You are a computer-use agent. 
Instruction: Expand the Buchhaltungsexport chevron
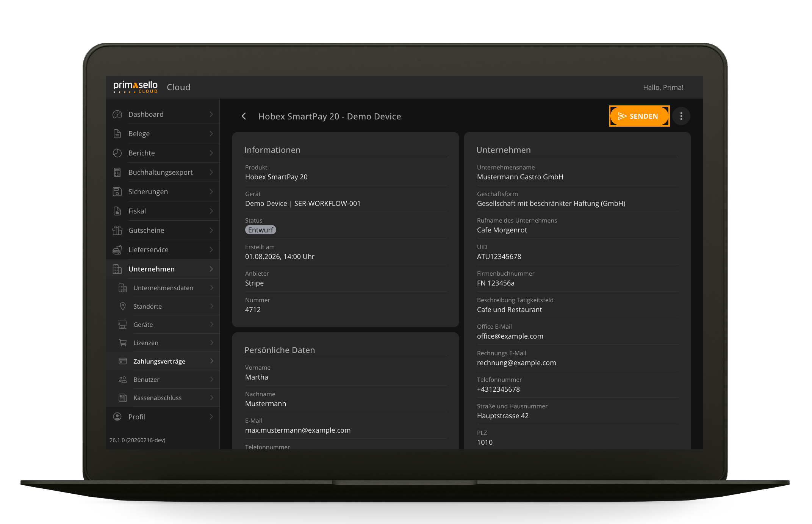[211, 172]
